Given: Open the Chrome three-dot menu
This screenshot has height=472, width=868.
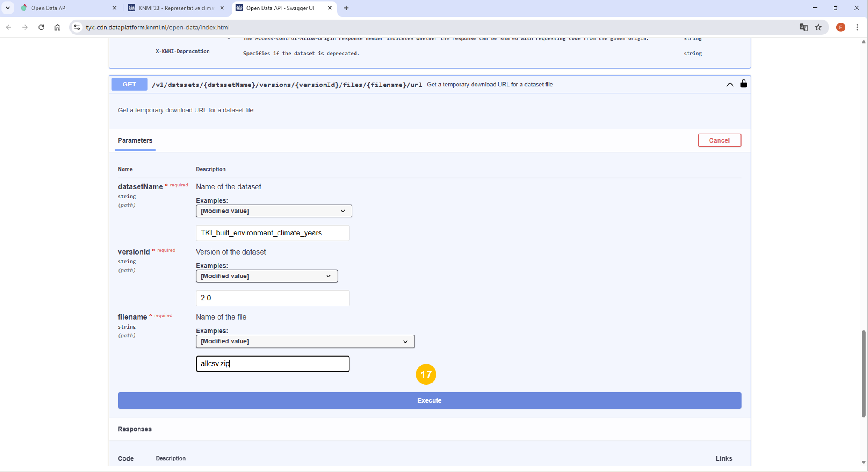Looking at the screenshot, I should (x=857, y=27).
